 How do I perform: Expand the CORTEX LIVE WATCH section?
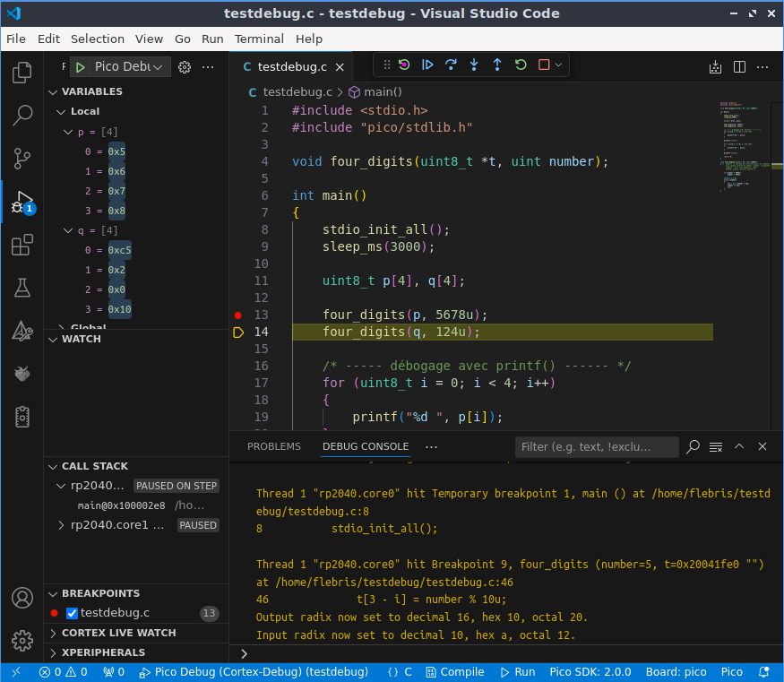(53, 633)
